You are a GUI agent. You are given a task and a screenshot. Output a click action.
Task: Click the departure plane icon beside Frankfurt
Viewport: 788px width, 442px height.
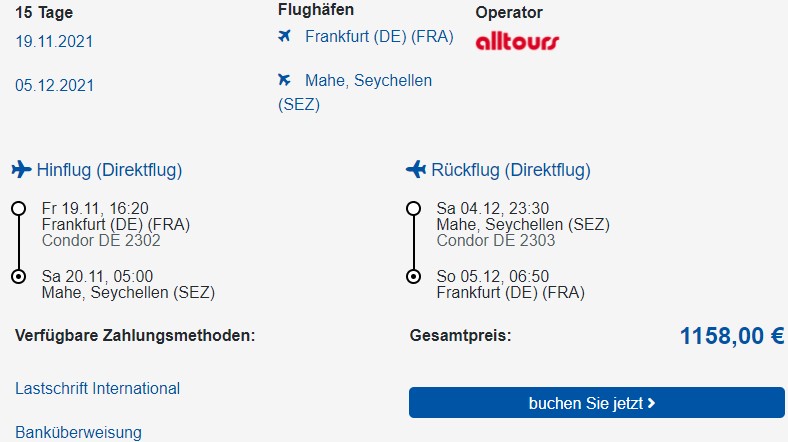pyautogui.click(x=284, y=36)
